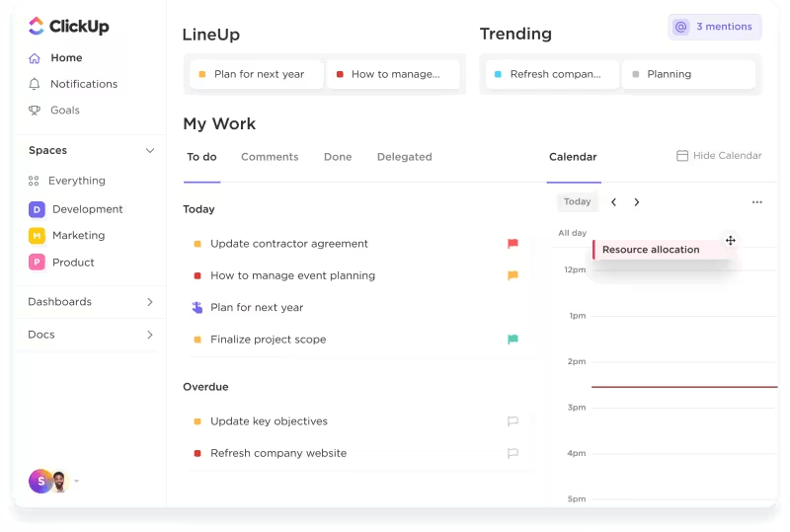Click the current time red line marker

(x=684, y=387)
